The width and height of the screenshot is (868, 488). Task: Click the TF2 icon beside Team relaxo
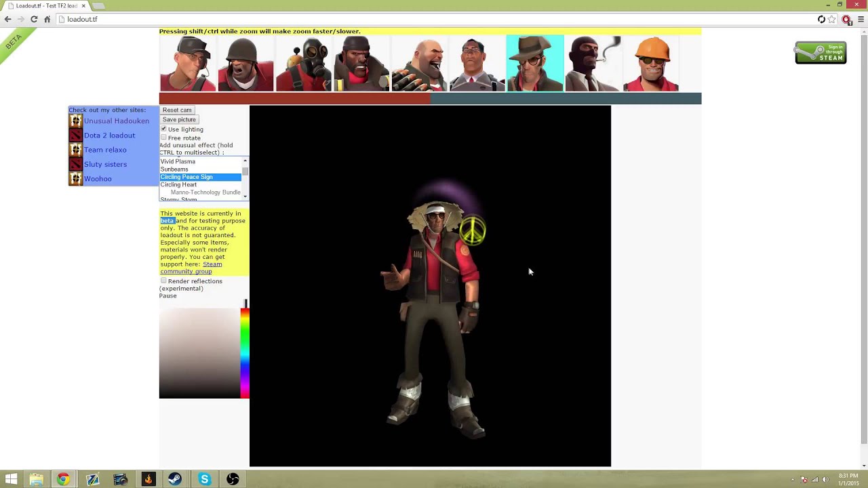[x=75, y=150]
